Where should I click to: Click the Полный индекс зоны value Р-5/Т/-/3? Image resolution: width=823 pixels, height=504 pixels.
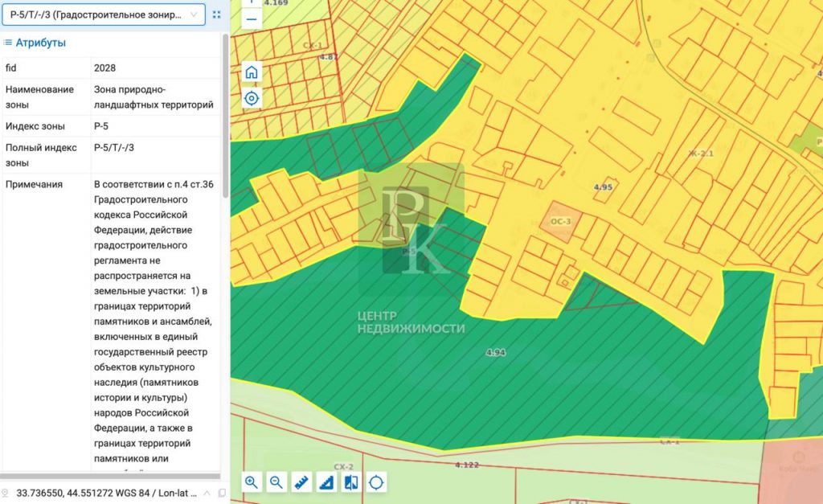[114, 148]
